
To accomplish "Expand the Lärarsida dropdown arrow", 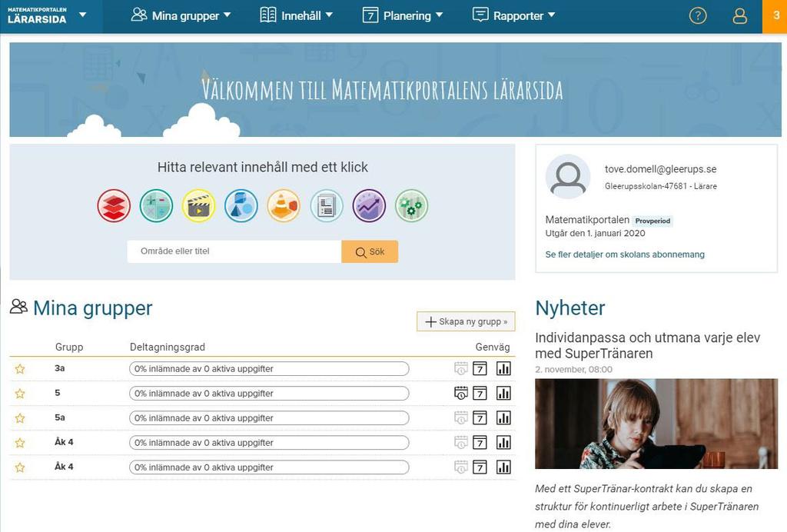I will coord(83,15).
